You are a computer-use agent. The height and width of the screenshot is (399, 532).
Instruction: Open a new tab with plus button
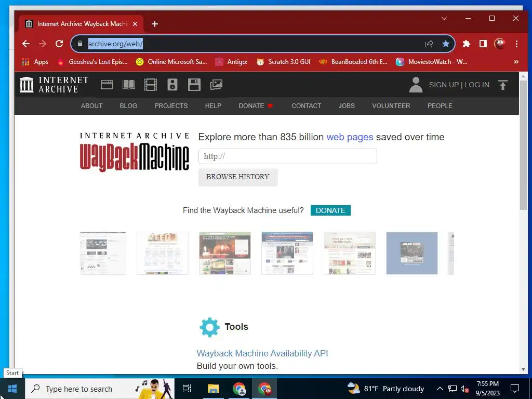(x=155, y=24)
